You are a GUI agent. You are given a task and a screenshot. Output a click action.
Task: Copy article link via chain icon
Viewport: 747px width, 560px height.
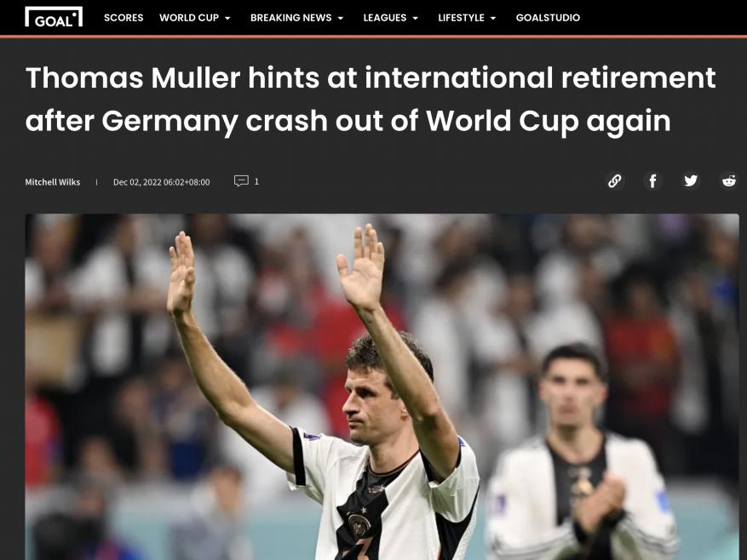[x=615, y=181]
